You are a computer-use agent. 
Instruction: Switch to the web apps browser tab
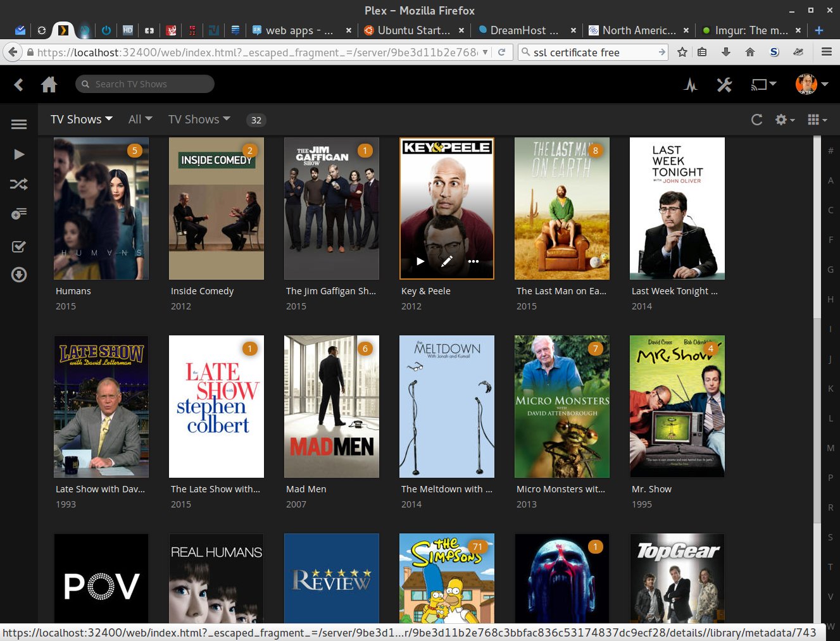(300, 30)
